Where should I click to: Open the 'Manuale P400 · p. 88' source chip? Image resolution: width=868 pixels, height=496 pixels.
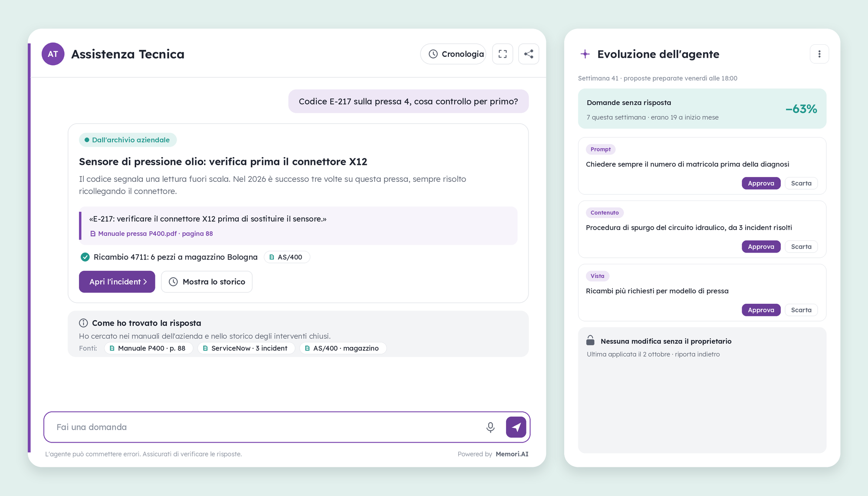pyautogui.click(x=148, y=348)
